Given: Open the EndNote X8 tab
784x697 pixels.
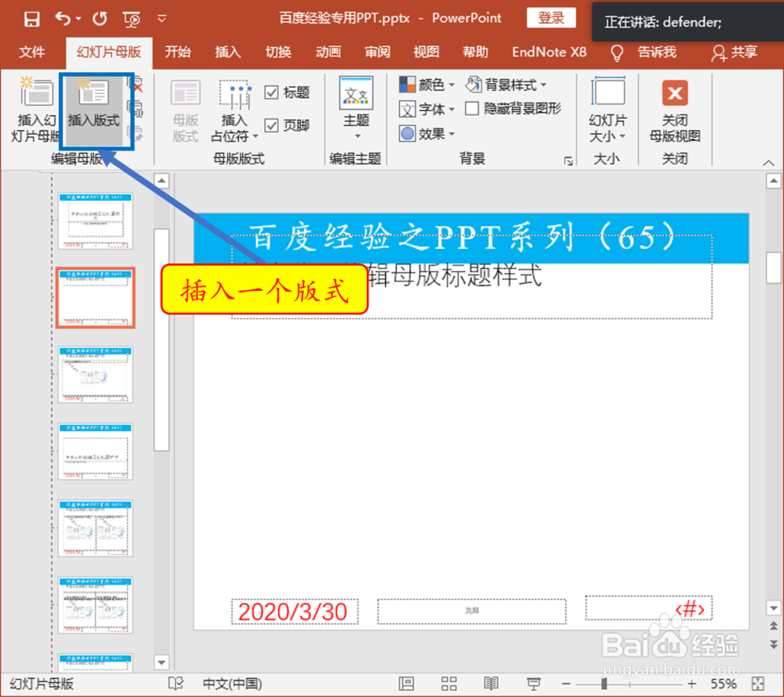Looking at the screenshot, I should 549,52.
